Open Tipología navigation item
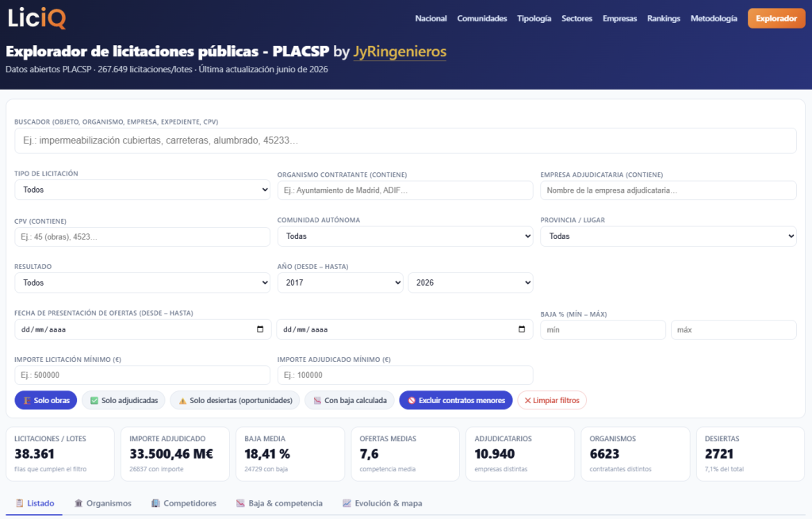 coord(534,19)
